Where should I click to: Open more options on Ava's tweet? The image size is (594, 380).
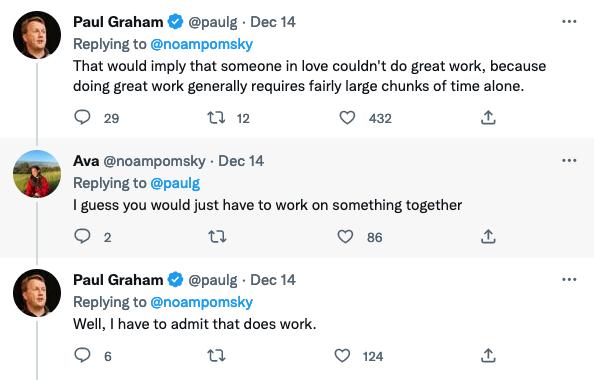569,161
